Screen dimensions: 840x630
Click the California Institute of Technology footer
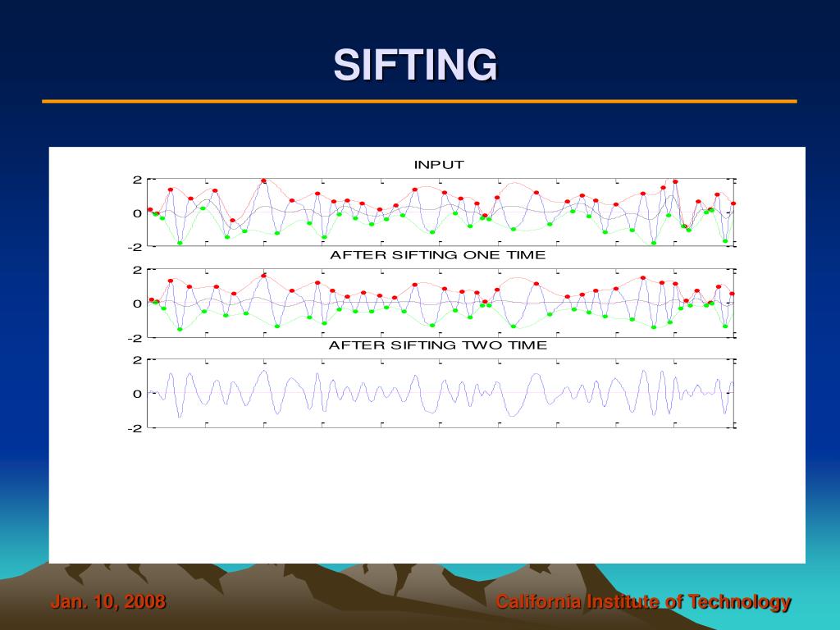point(643,602)
